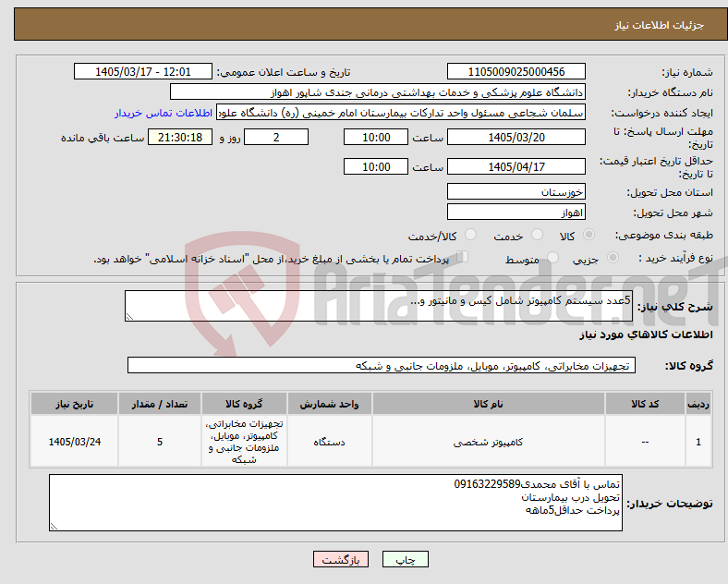Viewport: 728px width, 584px height.
Task: Click the announcement date field 1405/03/17 - 12:01
Action: pyautogui.click(x=143, y=72)
